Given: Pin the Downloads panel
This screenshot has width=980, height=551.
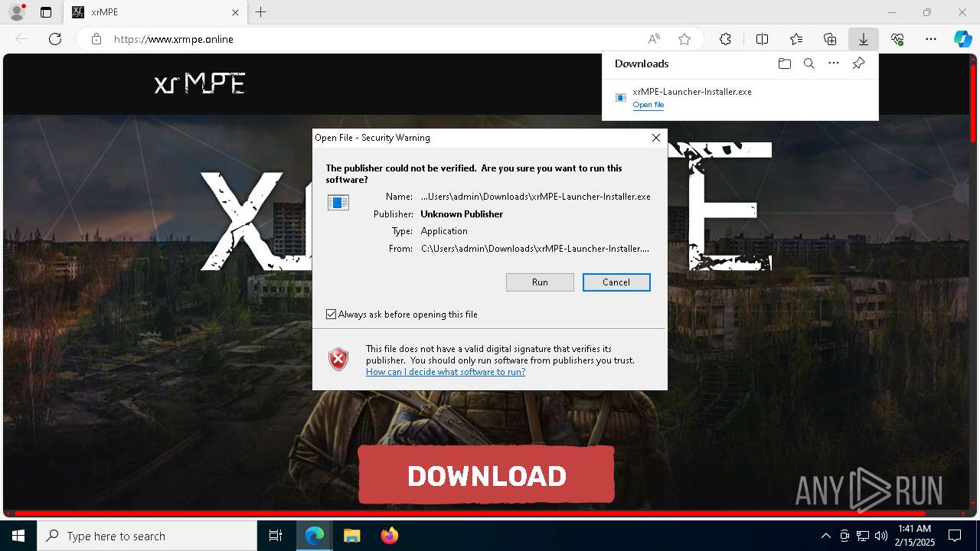Looking at the screenshot, I should point(858,64).
